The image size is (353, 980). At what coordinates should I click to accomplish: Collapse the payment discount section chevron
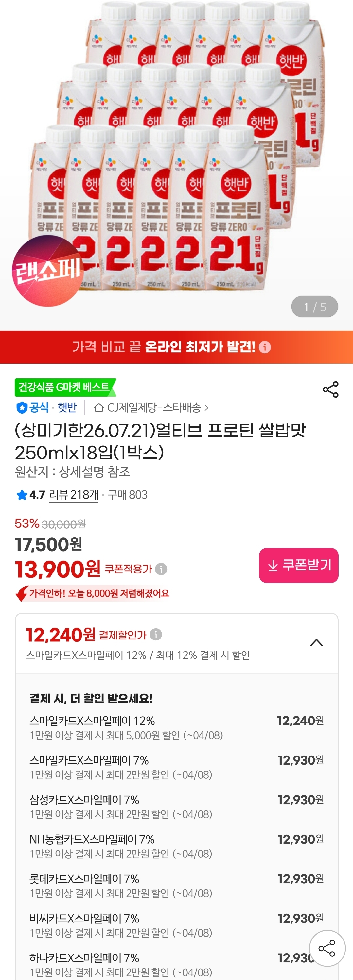click(x=316, y=642)
